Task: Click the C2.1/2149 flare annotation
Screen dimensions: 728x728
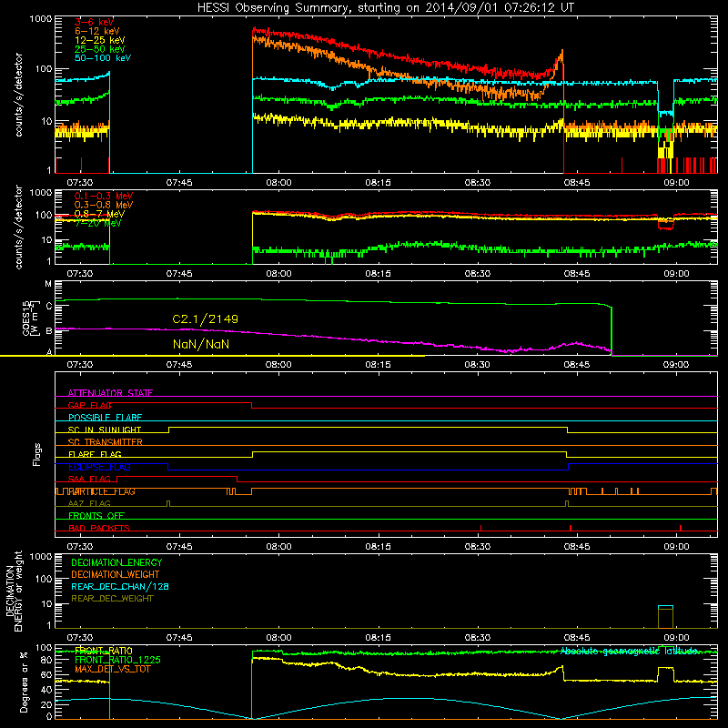Action: [206, 319]
